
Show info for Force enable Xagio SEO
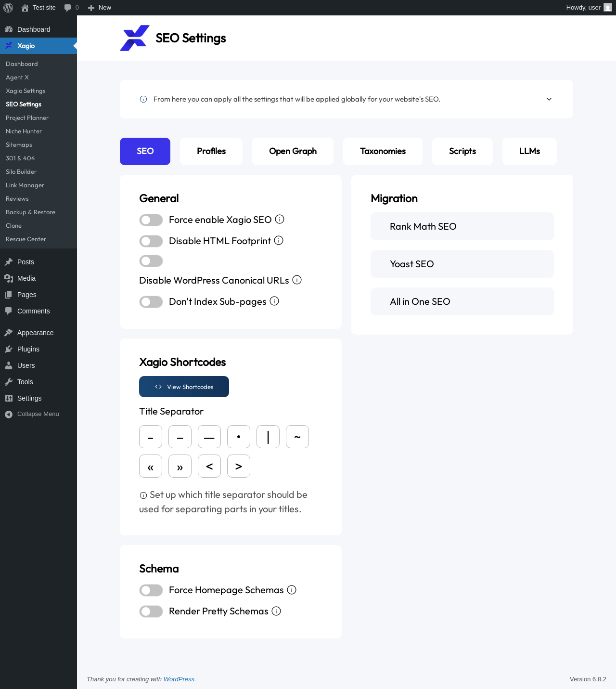coord(280,219)
